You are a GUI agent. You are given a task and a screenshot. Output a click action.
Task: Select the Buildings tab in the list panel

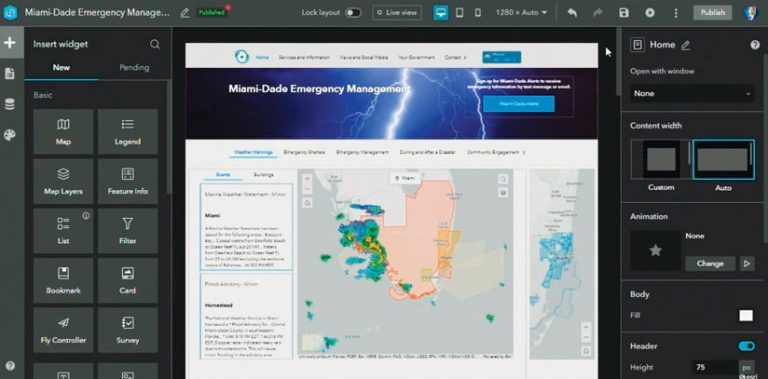pos(264,175)
